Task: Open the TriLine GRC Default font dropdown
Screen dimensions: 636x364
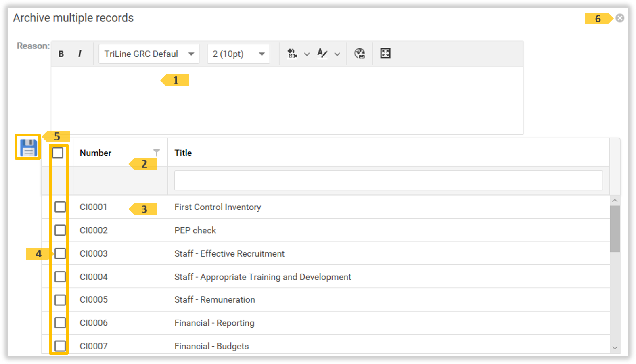Action: click(149, 54)
